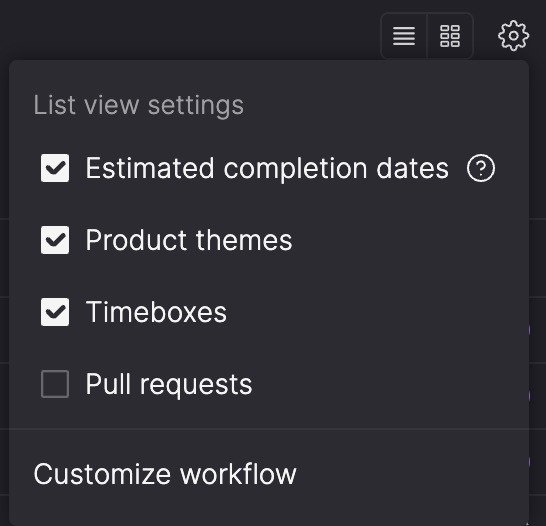Click the question mark circle icon
546x526 pixels.
point(481,168)
